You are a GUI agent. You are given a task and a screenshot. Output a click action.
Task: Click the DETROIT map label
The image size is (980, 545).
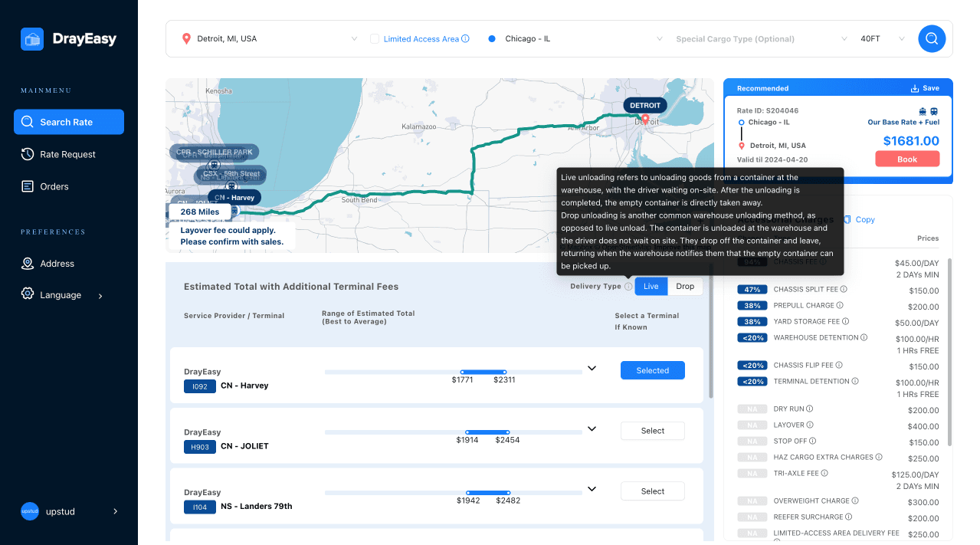click(645, 105)
